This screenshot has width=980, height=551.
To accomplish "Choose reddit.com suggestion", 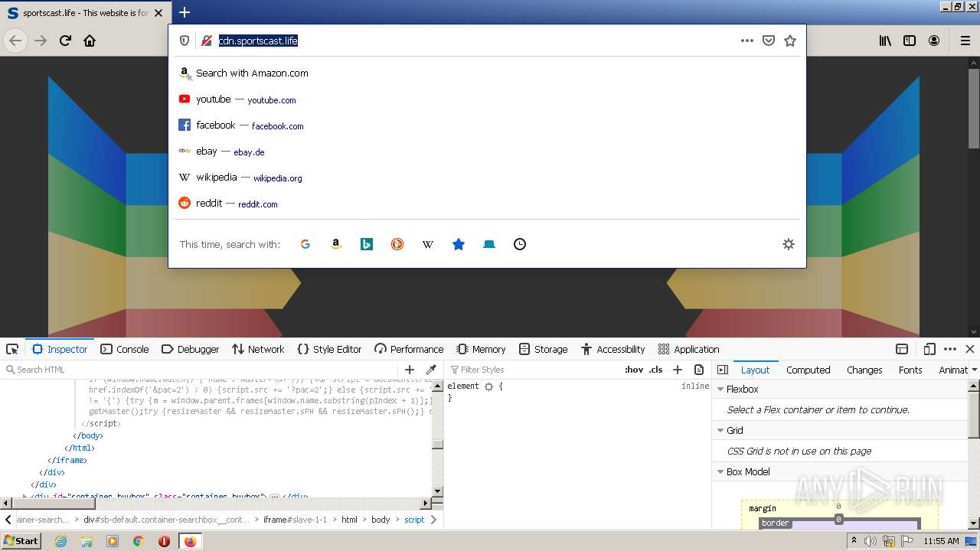I will (487, 204).
